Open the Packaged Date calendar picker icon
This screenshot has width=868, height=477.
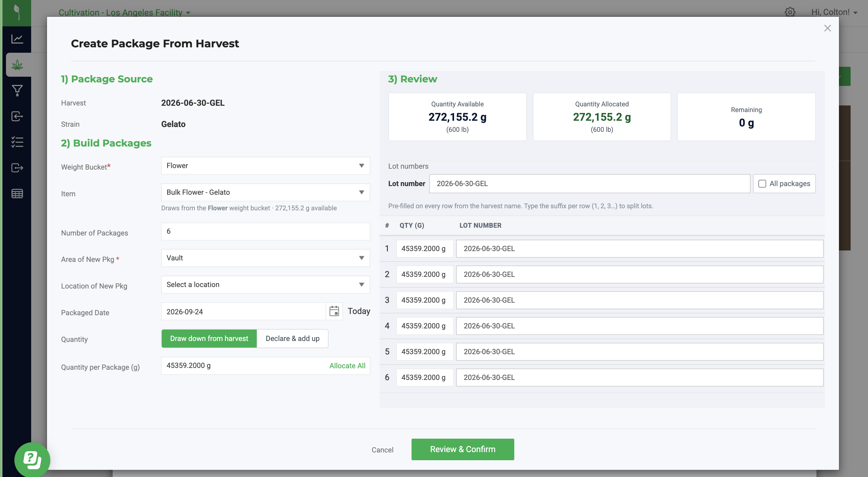pyautogui.click(x=334, y=311)
